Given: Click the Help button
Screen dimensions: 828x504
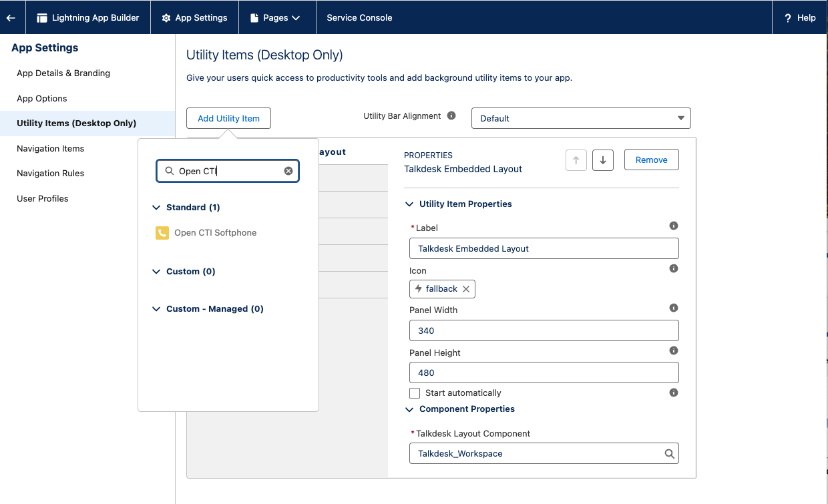Looking at the screenshot, I should coord(800,18).
